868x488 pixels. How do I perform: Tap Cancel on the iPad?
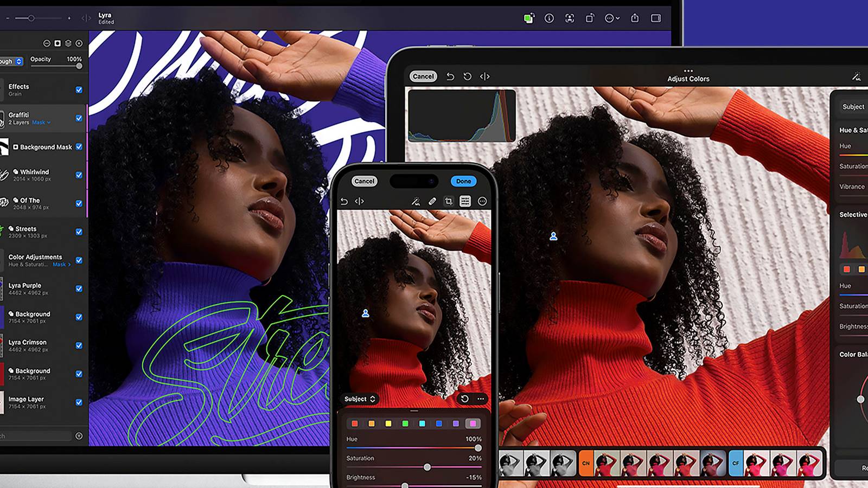(423, 76)
